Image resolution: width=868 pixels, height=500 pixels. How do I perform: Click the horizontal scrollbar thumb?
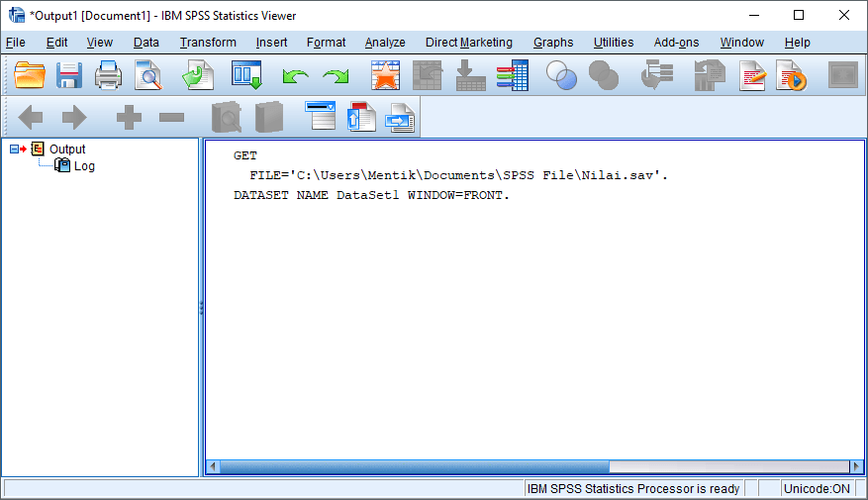(415, 466)
